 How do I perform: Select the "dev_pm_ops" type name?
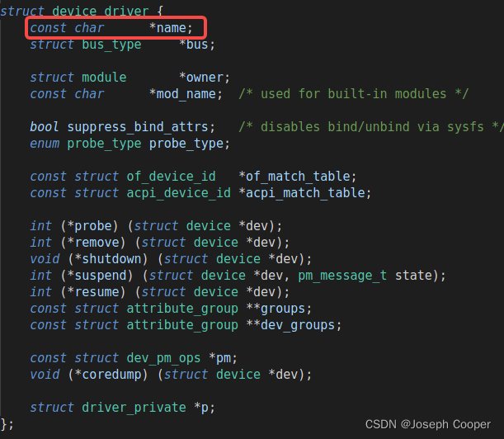[163, 358]
